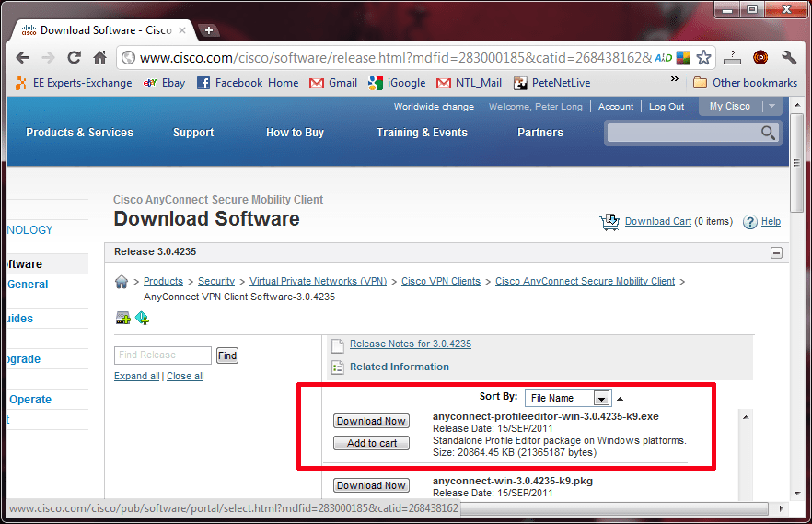Click horizontal scrollbar right arrow
This screenshot has height=524, width=812.
pyautogui.click(x=781, y=508)
